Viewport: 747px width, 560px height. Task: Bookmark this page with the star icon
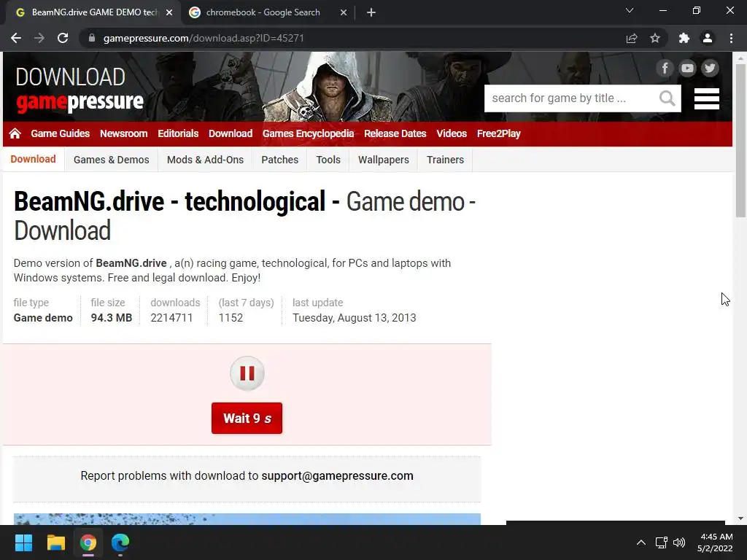655,38
